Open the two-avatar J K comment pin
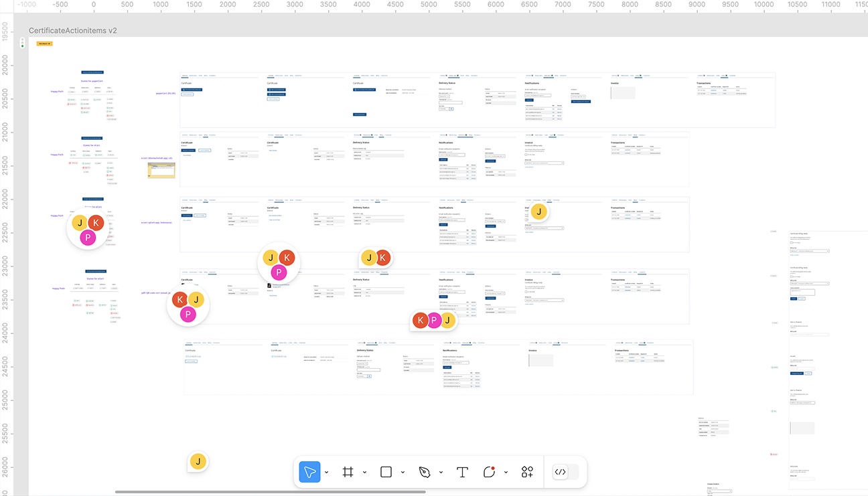Viewport: 868px width, 496px height. [x=375, y=258]
